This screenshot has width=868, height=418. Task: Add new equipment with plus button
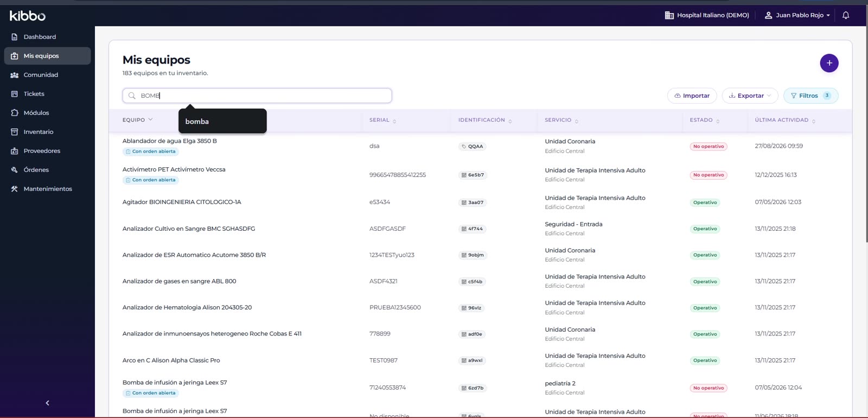tap(829, 63)
